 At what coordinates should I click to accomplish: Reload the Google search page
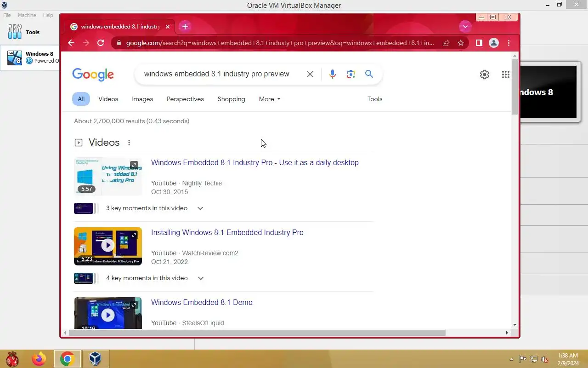pyautogui.click(x=101, y=43)
